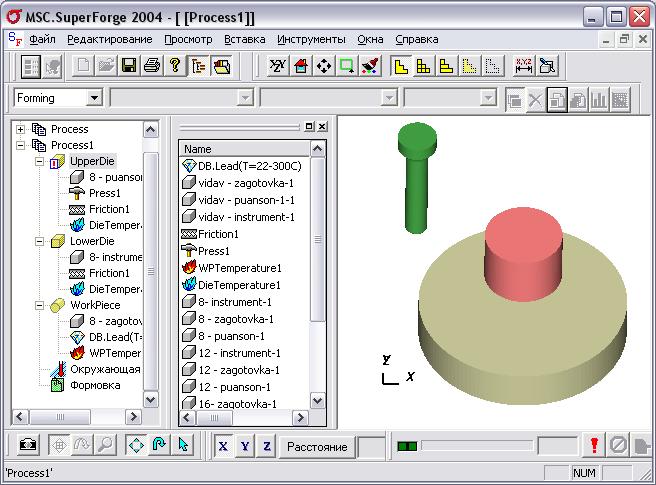
Task: Open the Просмотр menu
Action: (188, 39)
